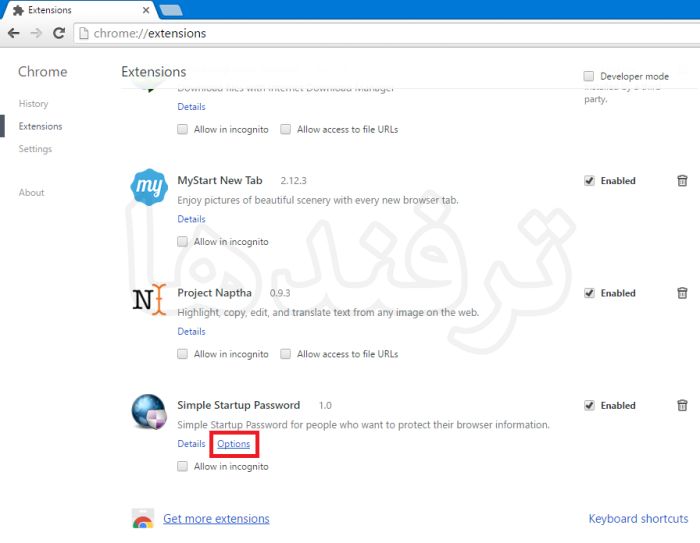Remove Simple Startup Password with trash icon
Screen dimensions: 700x543
coord(682,405)
